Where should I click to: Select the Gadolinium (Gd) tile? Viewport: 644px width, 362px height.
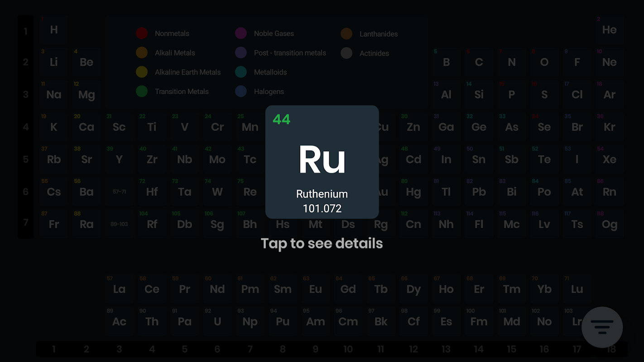(348, 289)
